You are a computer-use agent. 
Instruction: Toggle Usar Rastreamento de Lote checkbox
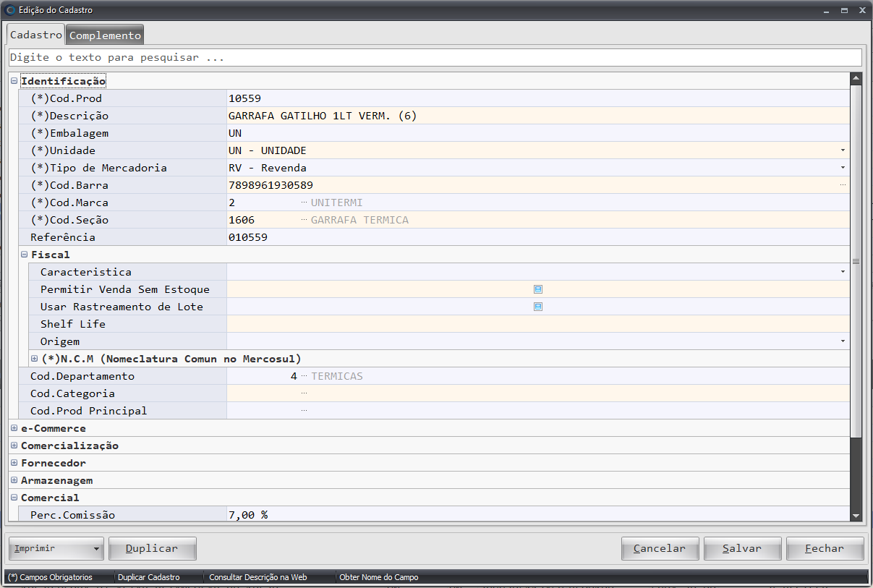coord(538,307)
